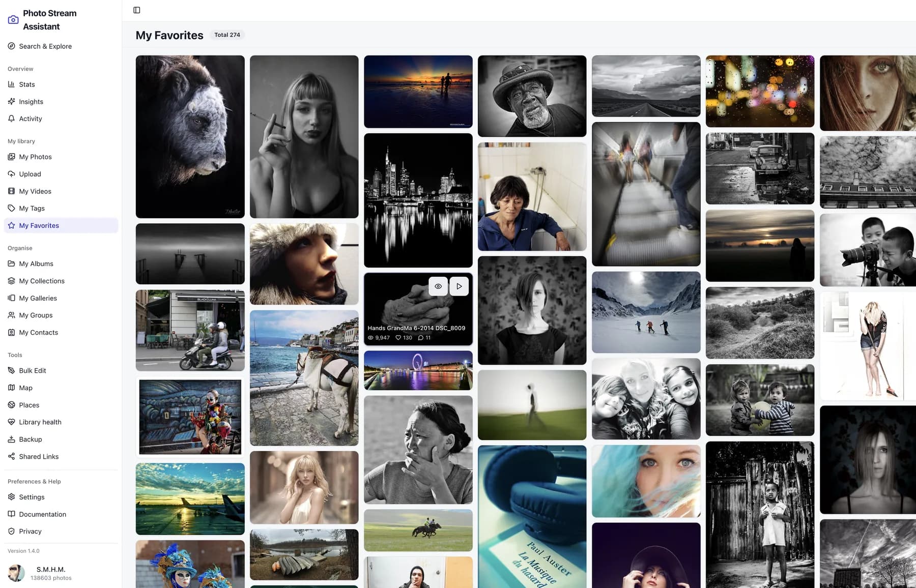Open the Backup tool
Screen dimensions: 916x588
pyautogui.click(x=61, y=439)
